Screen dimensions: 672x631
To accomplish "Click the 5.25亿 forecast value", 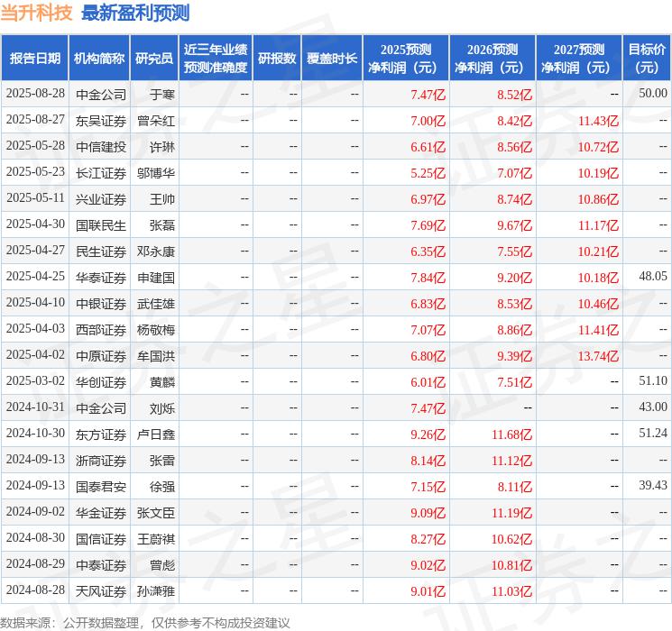I will coord(428,173).
